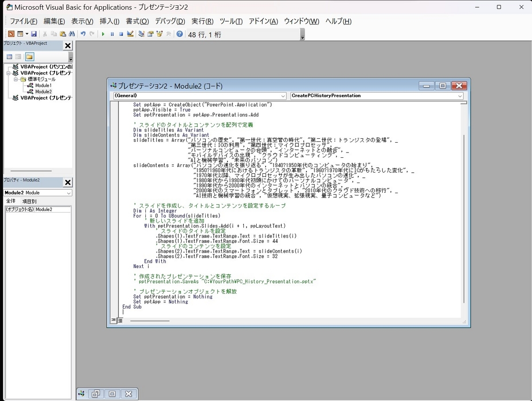532x401 pixels.
Task: Open Find with the binoculars icon
Action: click(x=71, y=34)
